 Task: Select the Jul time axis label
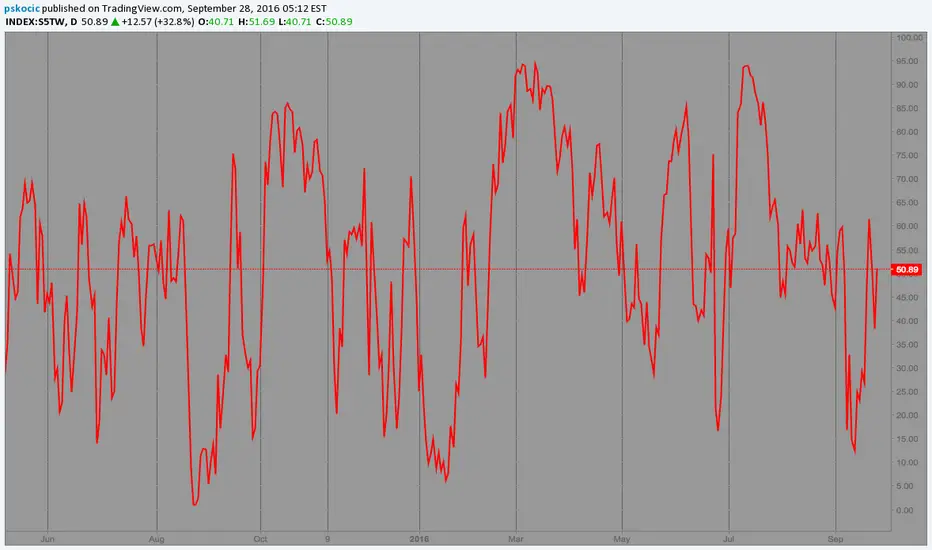coord(728,539)
